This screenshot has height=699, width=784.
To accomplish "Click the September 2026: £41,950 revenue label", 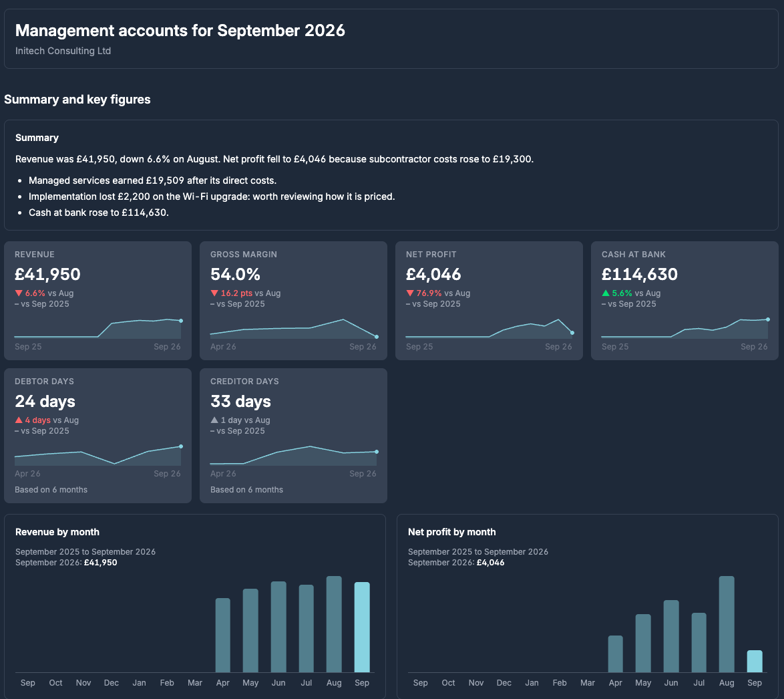I will tap(66, 563).
